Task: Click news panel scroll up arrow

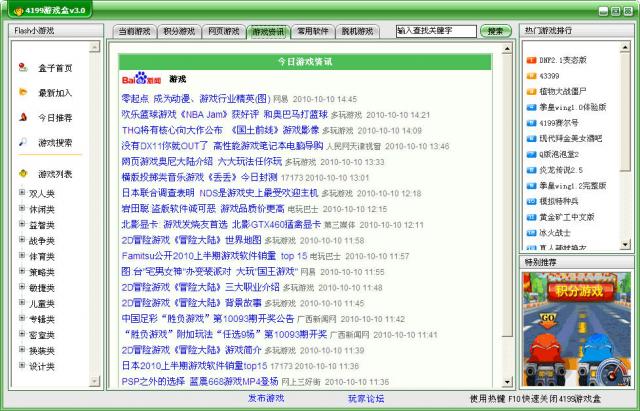Action: (507, 49)
